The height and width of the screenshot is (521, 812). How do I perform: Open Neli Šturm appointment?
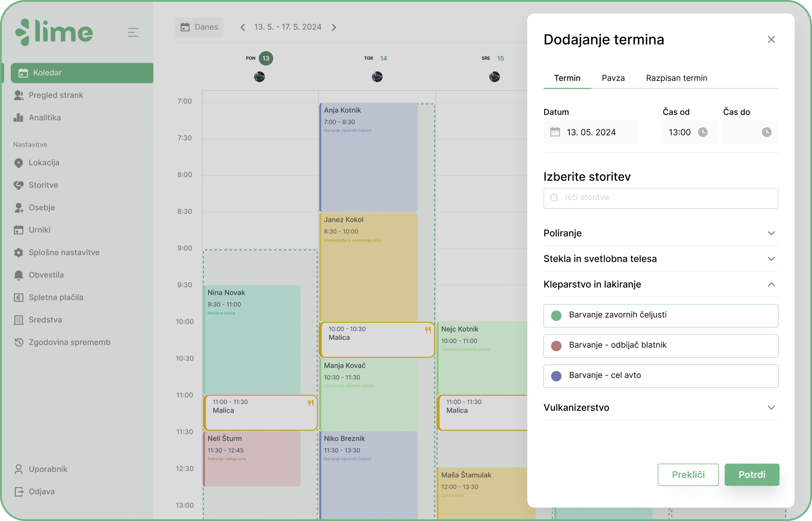252,459
